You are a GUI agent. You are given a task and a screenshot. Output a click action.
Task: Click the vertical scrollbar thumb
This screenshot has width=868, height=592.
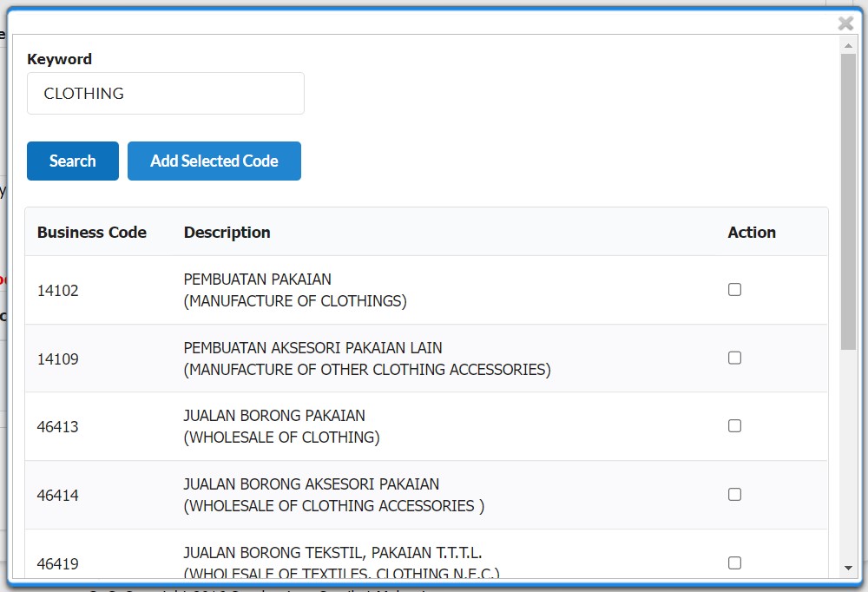(848, 200)
